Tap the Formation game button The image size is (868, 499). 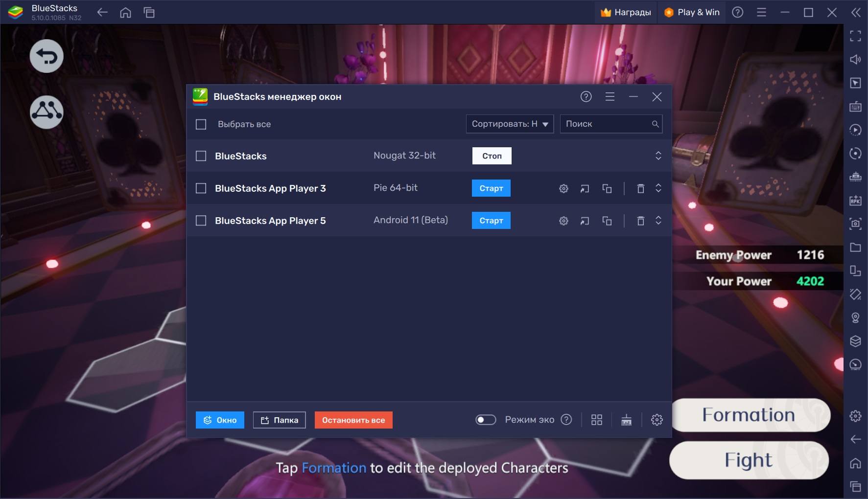[x=750, y=415]
